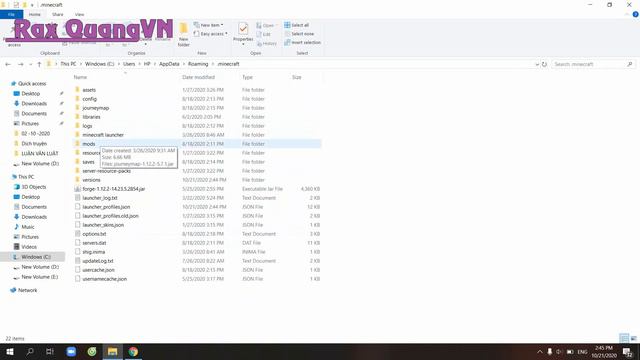The height and width of the screenshot is (360, 640).
Task: Select options.txt file
Action: 94,234
